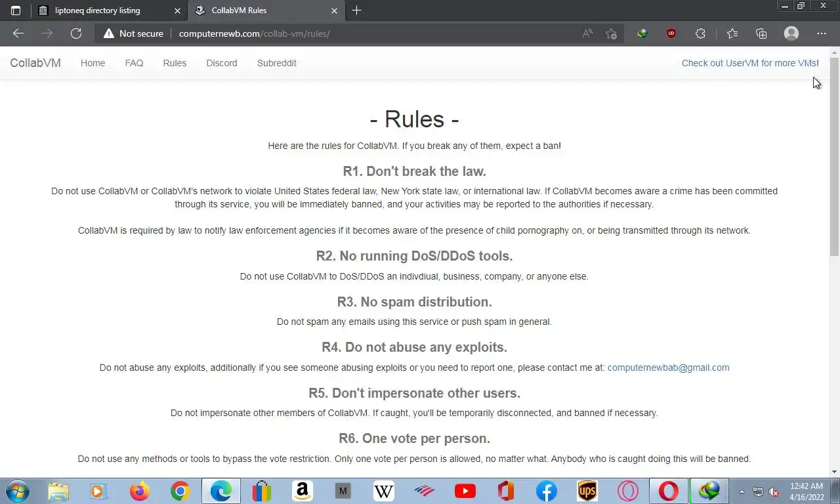
Task: Open the network tray icon
Action: click(x=758, y=492)
